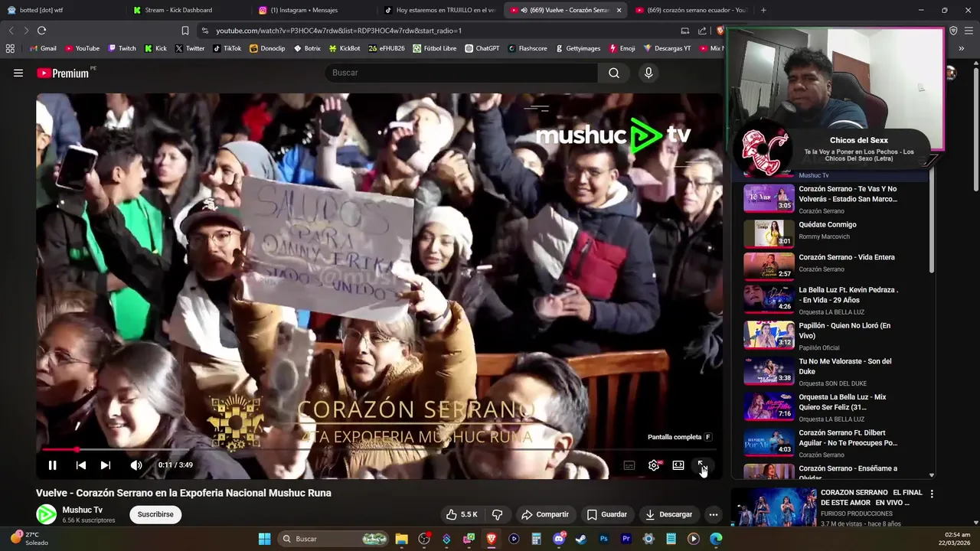Skip to next video in player

click(106, 465)
